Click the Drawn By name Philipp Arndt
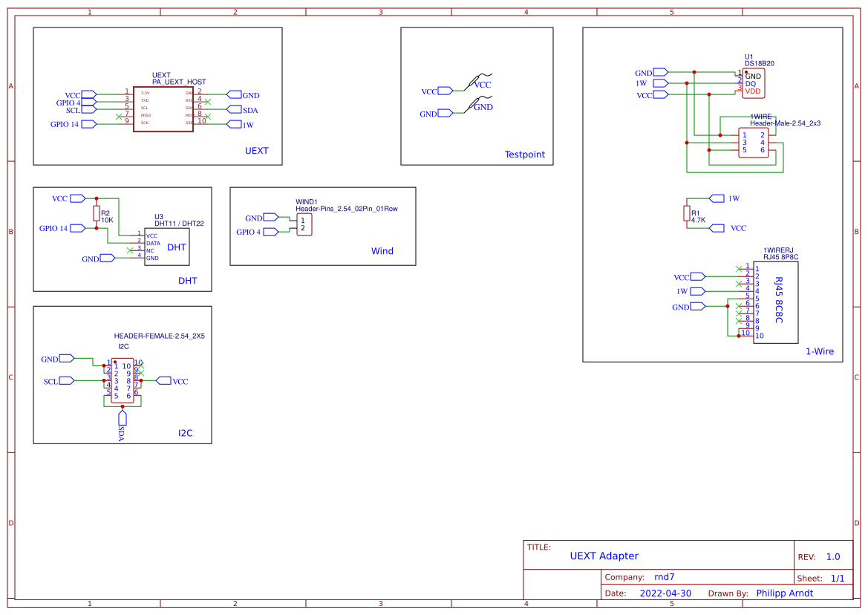The image size is (868, 615). (x=785, y=593)
